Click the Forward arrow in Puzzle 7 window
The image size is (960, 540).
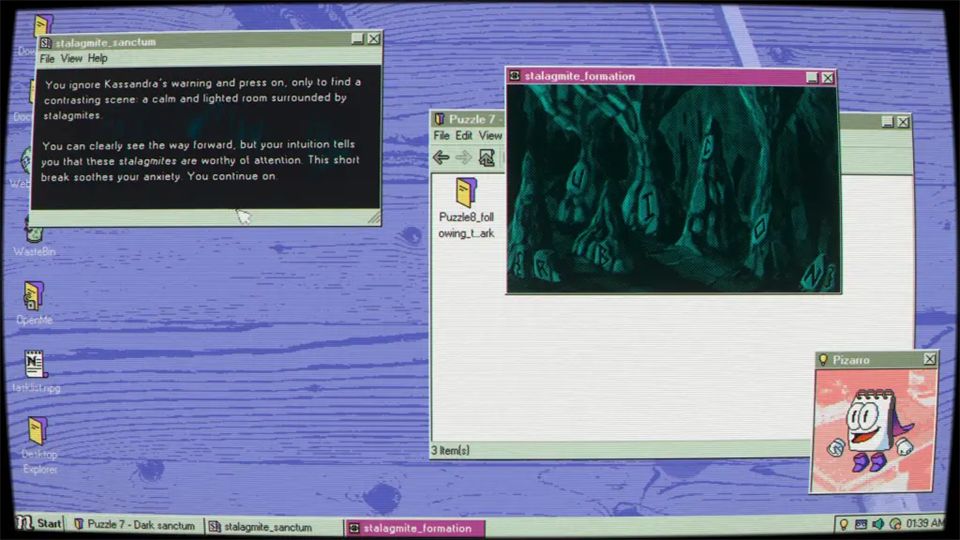coord(463,157)
